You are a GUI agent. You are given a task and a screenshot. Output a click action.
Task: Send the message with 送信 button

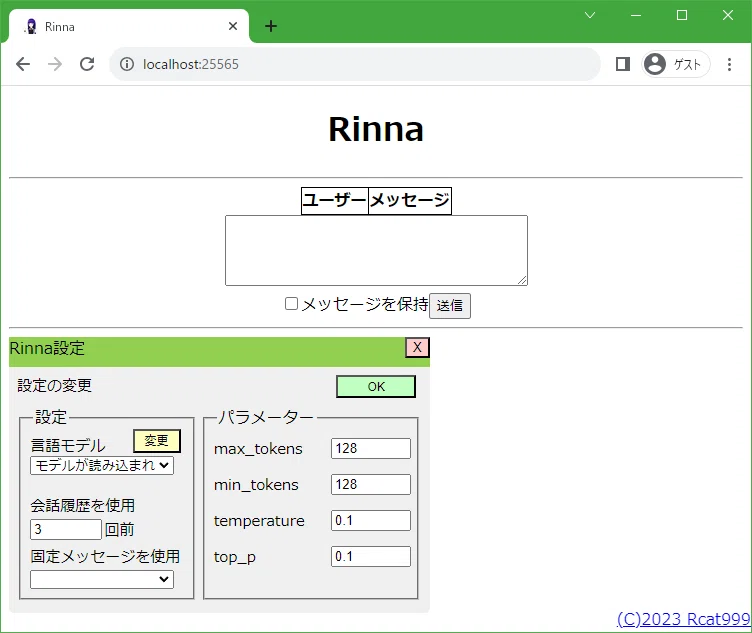[x=450, y=305]
